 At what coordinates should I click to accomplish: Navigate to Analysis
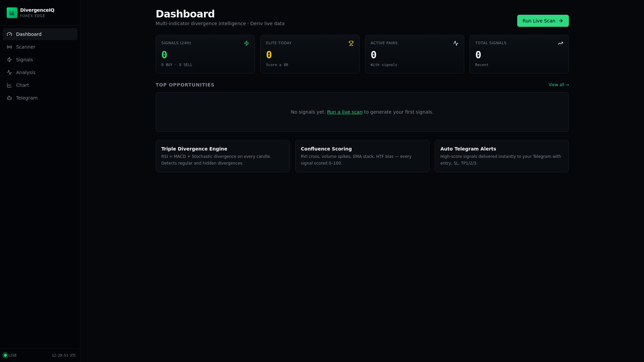(40, 72)
